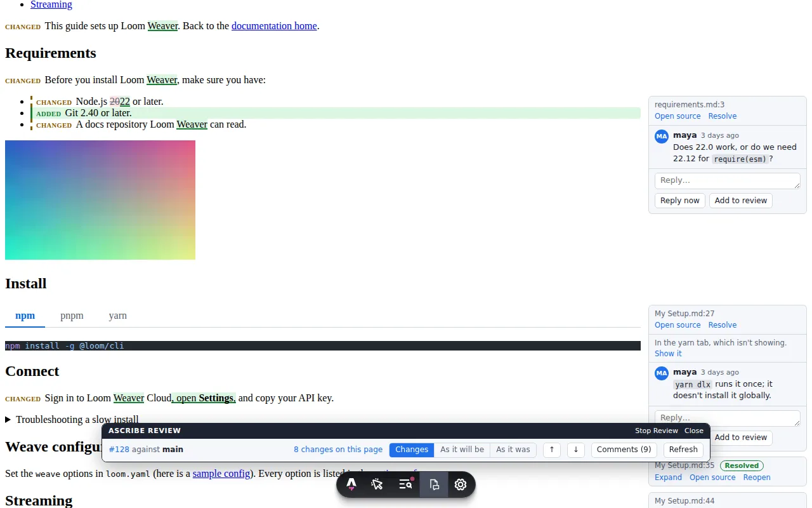Open source for My Setup.md:35
812x508 pixels.
coord(712,478)
